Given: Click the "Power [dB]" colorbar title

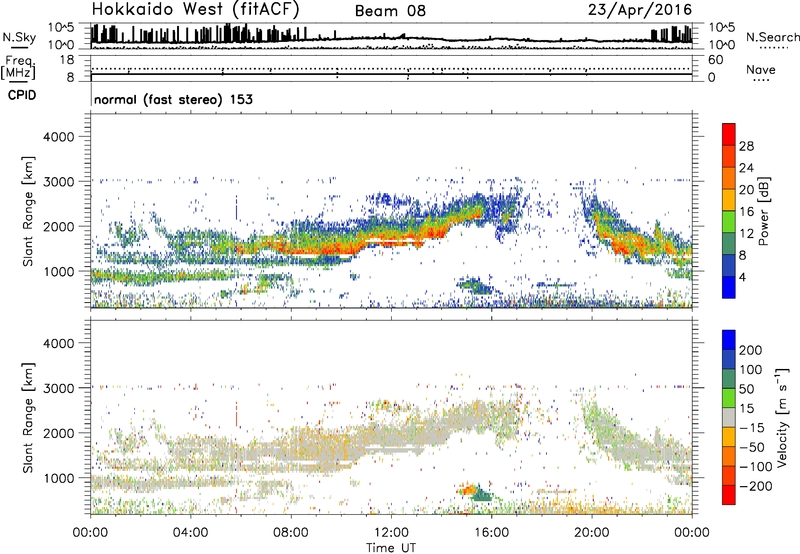Looking at the screenshot, I should (x=763, y=211).
